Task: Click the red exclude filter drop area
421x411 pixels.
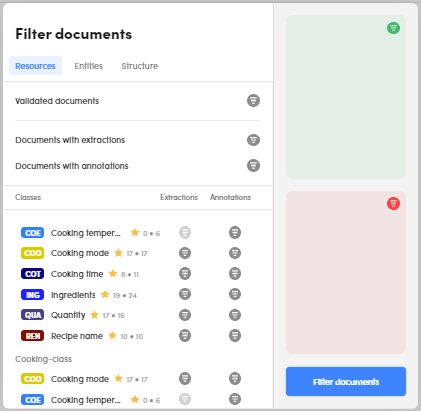Action: coord(346,272)
